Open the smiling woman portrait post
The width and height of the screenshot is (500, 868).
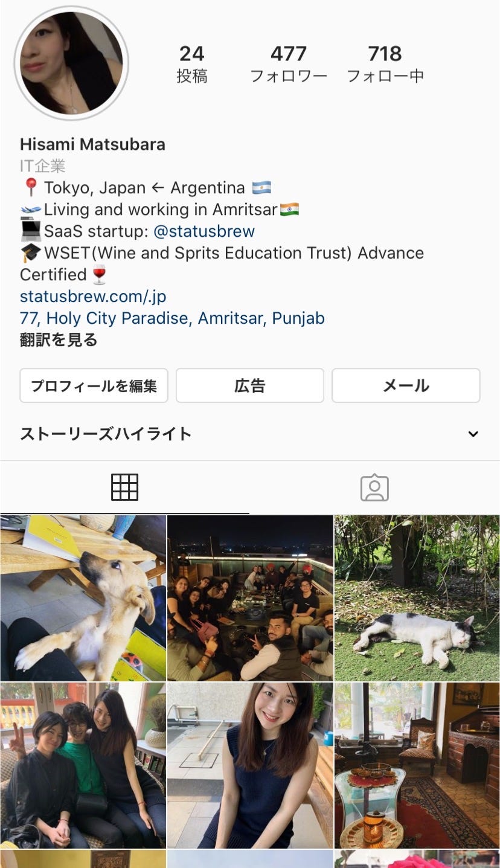pyautogui.click(x=250, y=765)
